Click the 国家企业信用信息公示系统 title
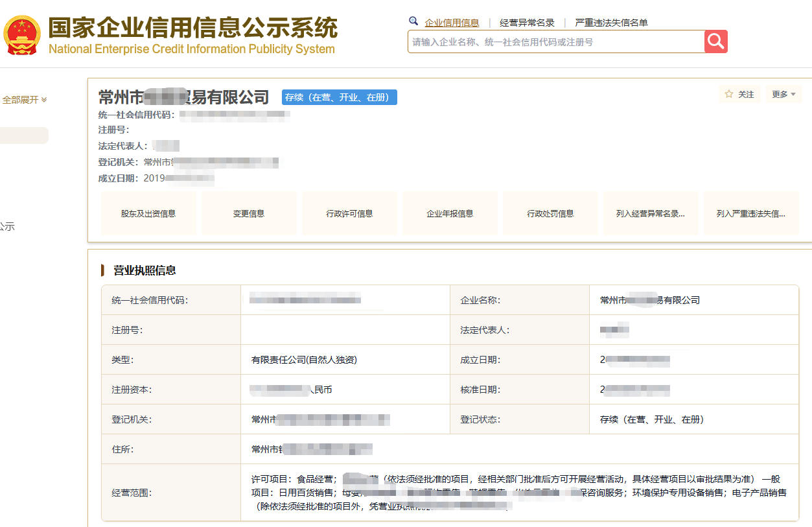Viewport: 812px width, 527px height. tap(193, 28)
